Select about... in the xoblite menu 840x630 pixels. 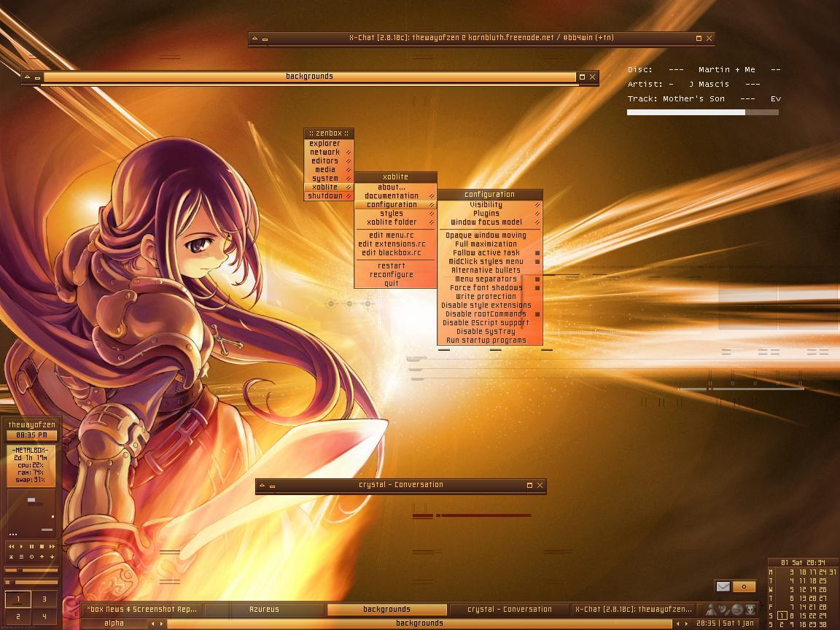395,187
